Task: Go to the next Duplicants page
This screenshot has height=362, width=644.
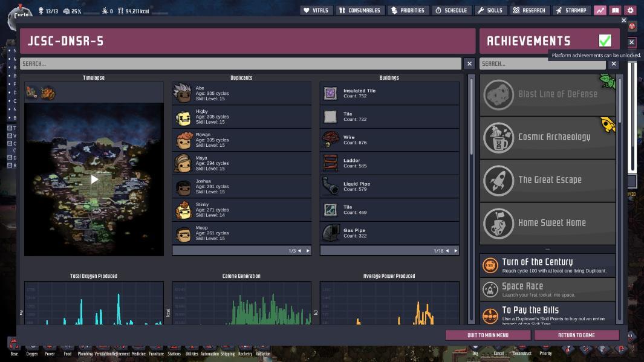Action: [308, 251]
